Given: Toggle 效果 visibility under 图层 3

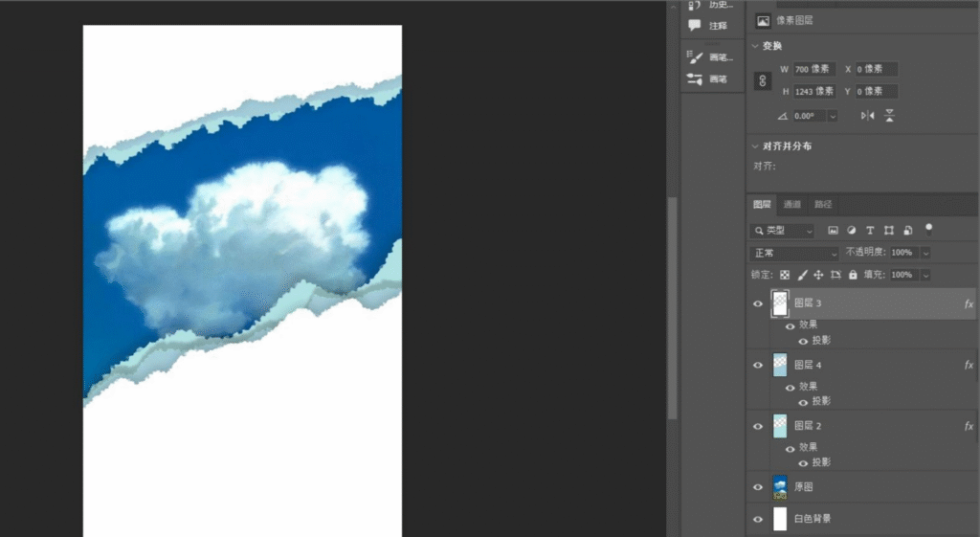Looking at the screenshot, I should (x=790, y=326).
